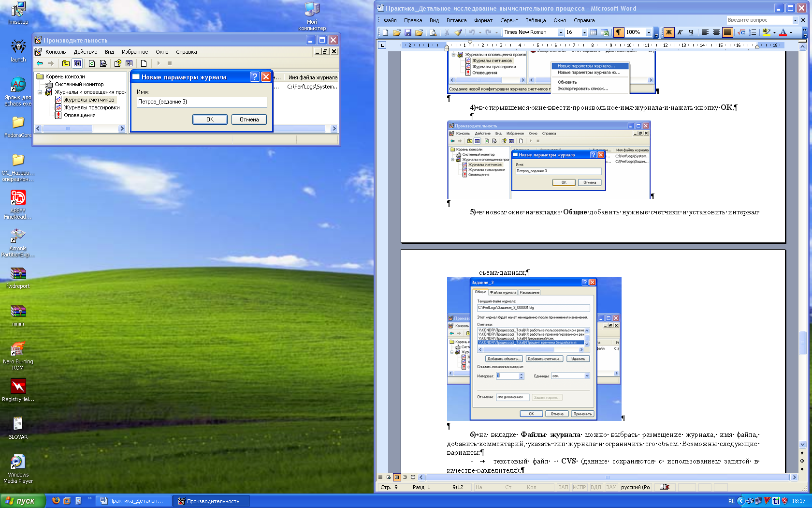This screenshot has height=508, width=812.
Task: Click the refresh icon in console toolbar
Action: [92, 63]
